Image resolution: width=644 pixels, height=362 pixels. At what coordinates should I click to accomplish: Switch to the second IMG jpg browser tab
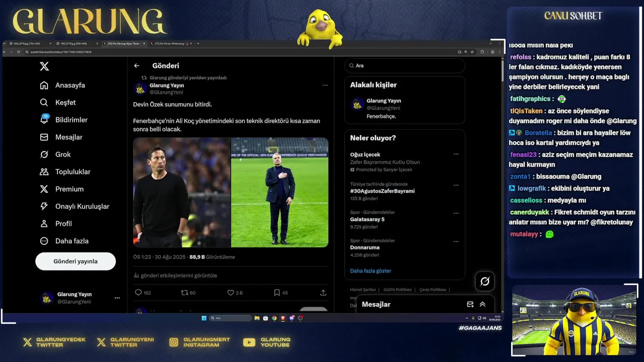pos(76,44)
